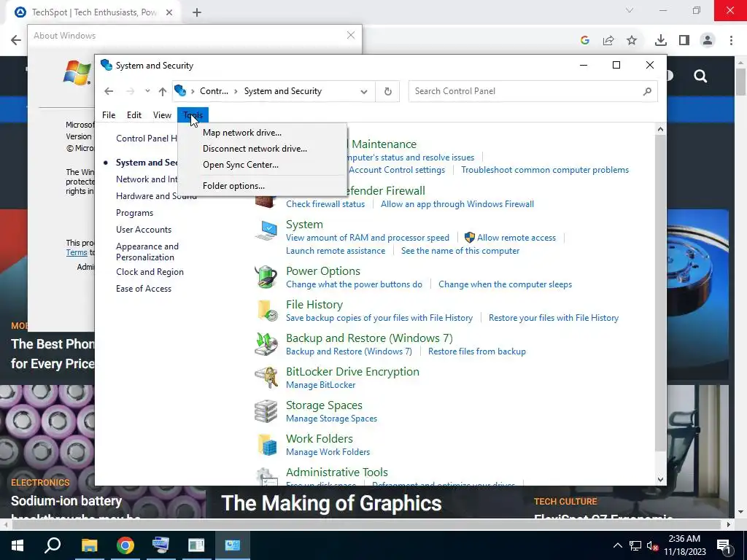
Task: Click the Backup and Restore icon
Action: (266, 344)
